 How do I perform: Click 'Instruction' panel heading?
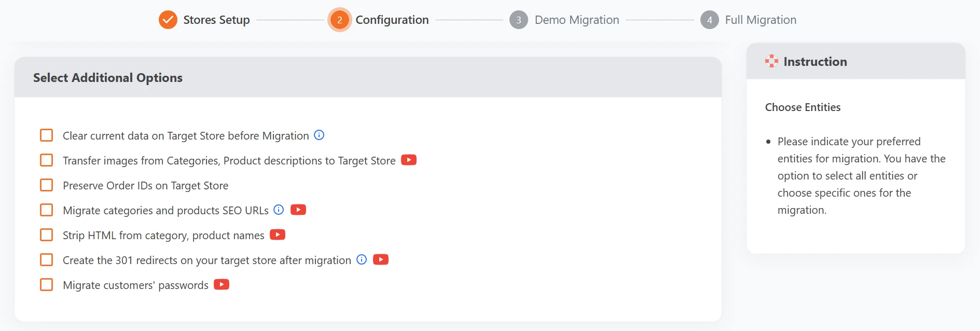coord(815,61)
